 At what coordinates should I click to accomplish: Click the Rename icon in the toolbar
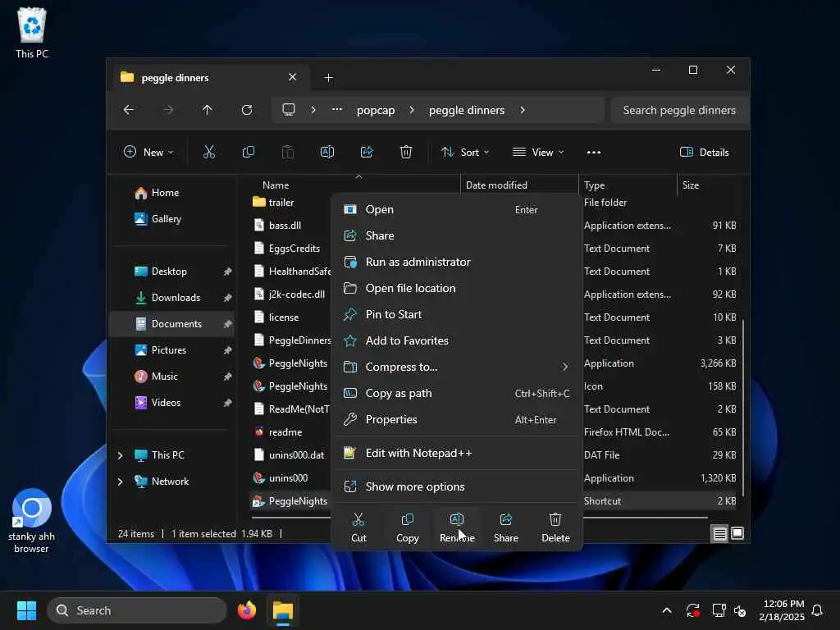point(327,152)
